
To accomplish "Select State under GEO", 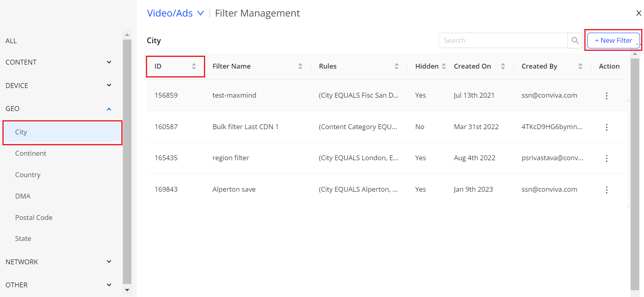I will point(23,238).
